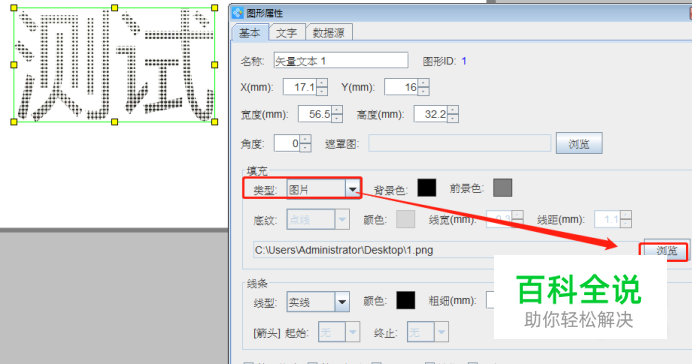This screenshot has height=364, width=692.
Task: Click 浏览 button next to 遮罩图
Action: (579, 143)
